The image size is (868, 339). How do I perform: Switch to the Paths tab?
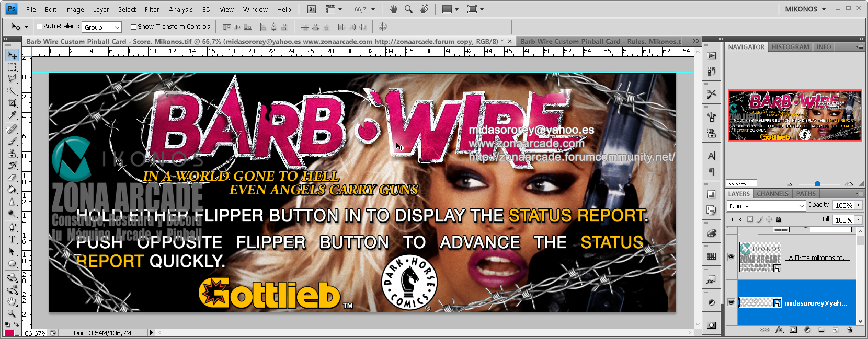[806, 194]
